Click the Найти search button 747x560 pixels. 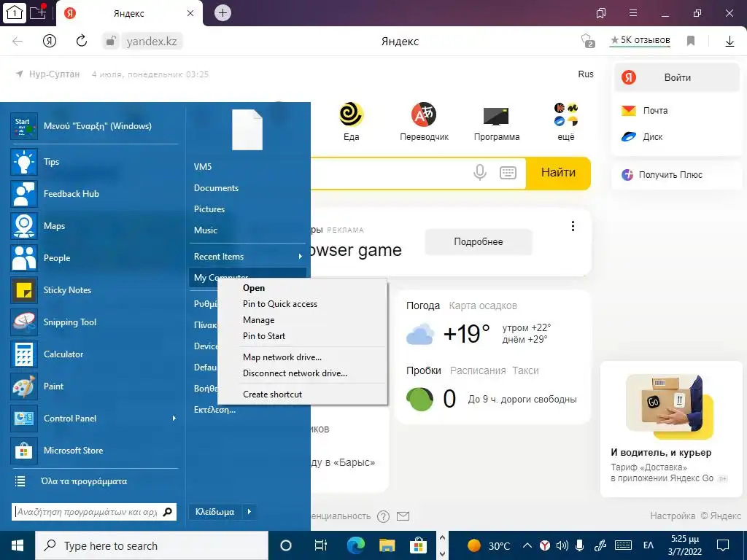tap(558, 173)
